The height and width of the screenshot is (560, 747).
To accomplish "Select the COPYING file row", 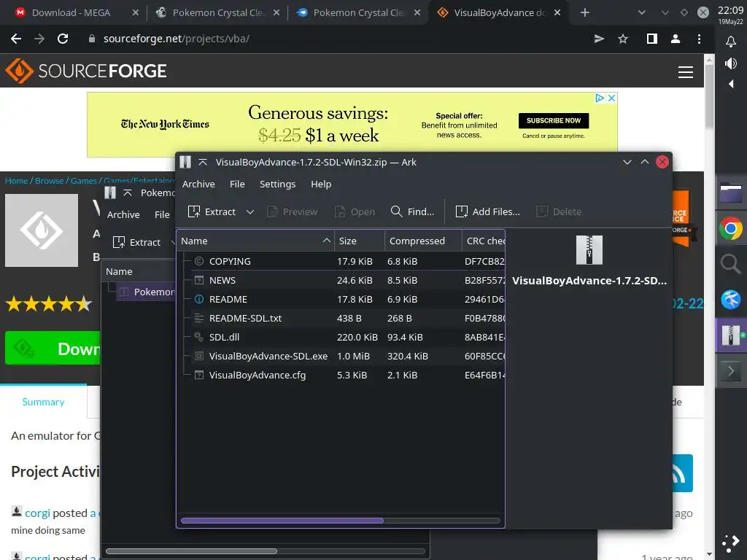I will click(341, 262).
